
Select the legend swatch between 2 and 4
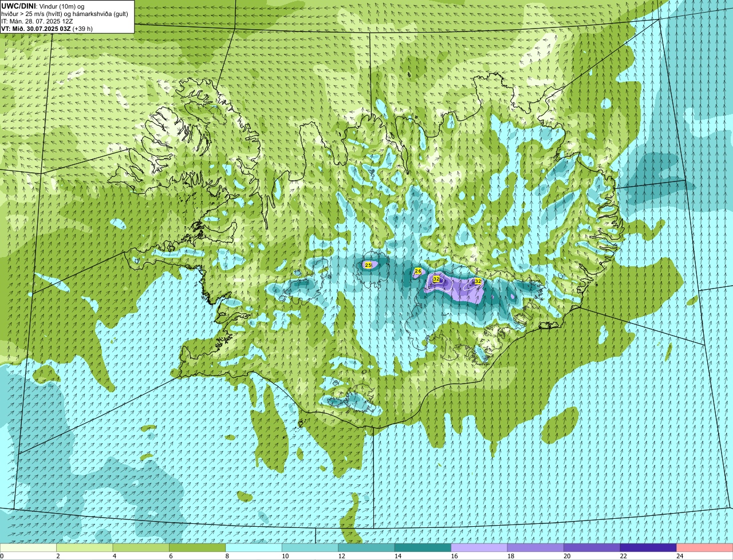(85, 547)
